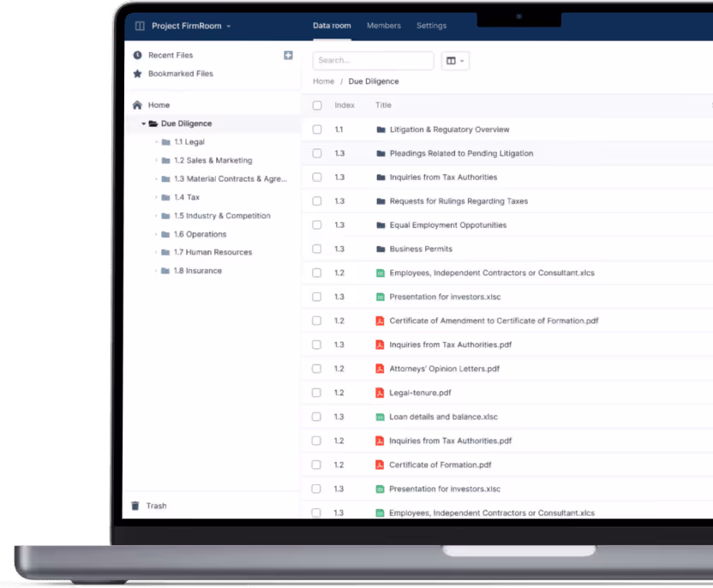
Task: Expand the 1.6 Operations folder
Action: [x=157, y=234]
